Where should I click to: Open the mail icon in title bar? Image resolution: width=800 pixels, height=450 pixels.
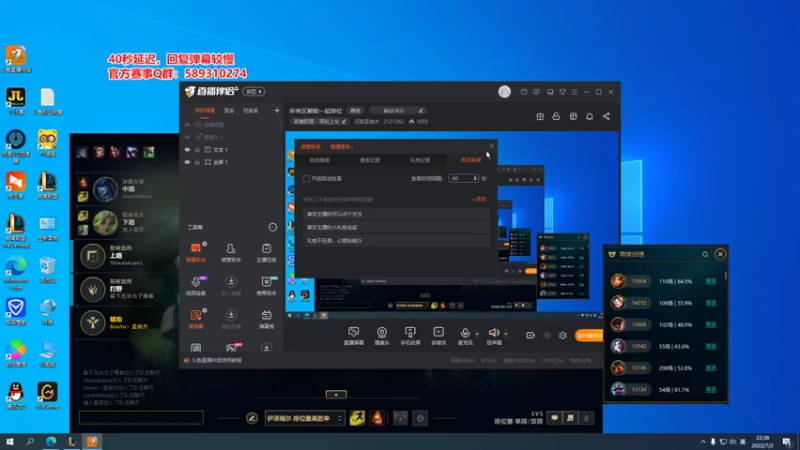coord(524,92)
